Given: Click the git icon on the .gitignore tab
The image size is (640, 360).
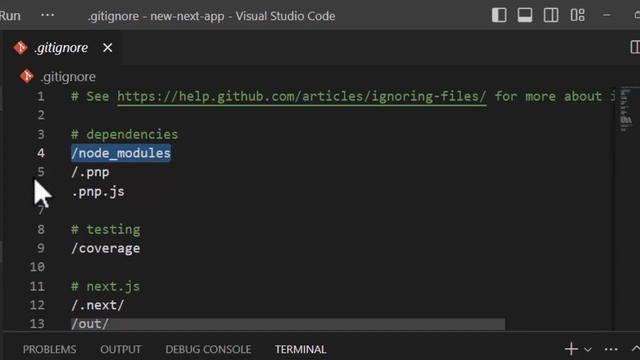Looking at the screenshot, I should tap(20, 48).
